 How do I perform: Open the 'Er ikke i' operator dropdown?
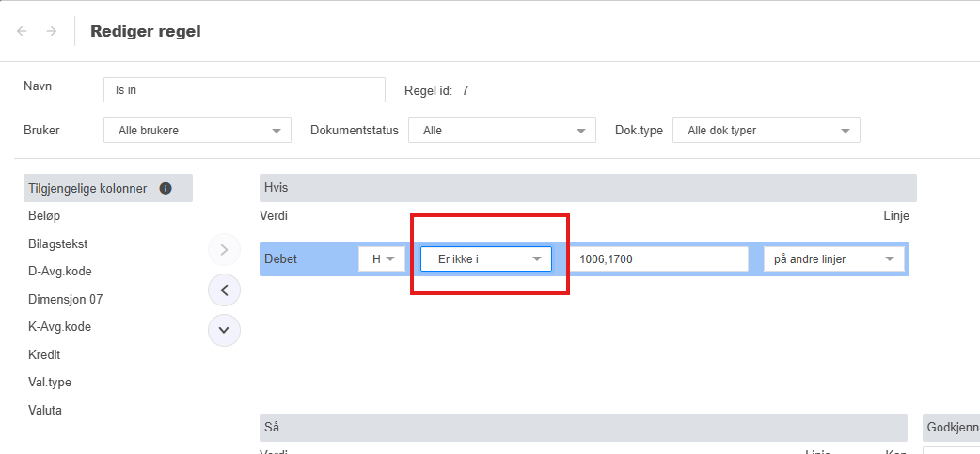pos(485,258)
